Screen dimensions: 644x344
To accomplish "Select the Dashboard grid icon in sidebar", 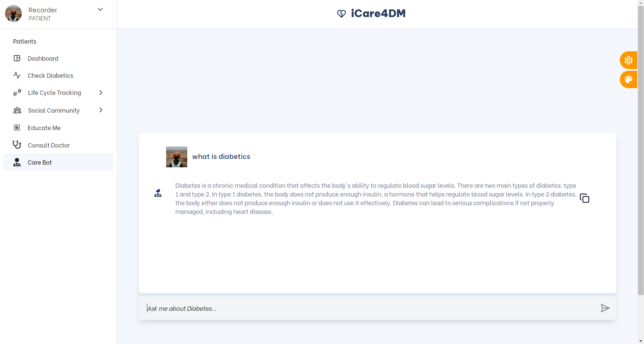I will [17, 58].
